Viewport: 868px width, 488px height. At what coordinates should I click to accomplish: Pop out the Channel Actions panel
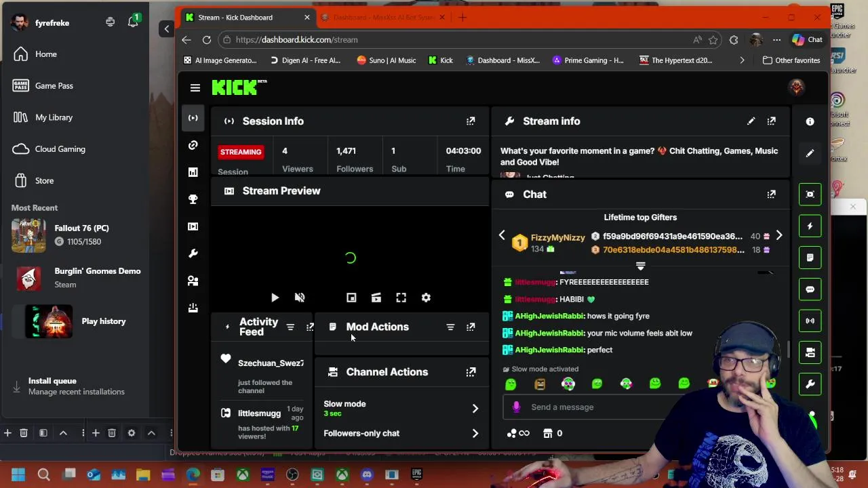(471, 372)
